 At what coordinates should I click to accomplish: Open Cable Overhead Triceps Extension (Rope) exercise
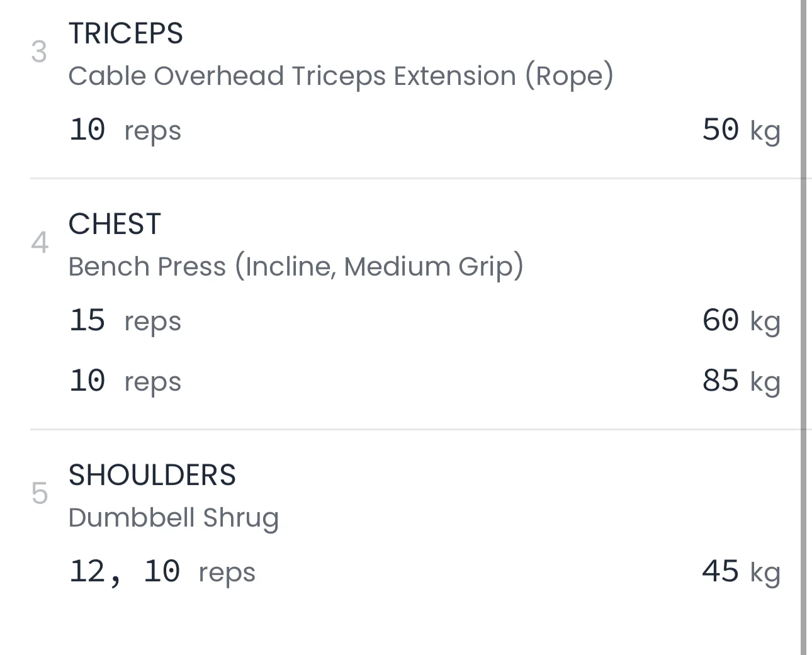340,76
